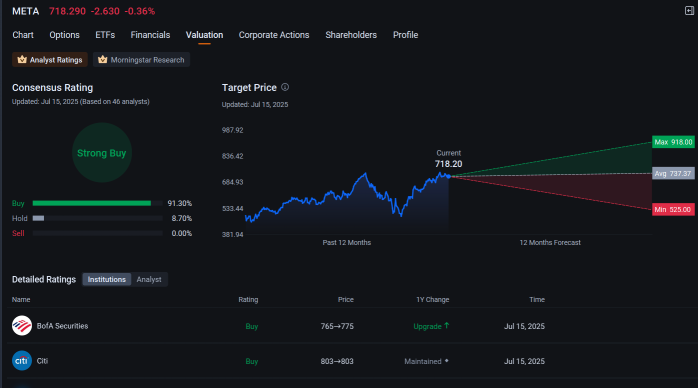The height and width of the screenshot is (388, 698).
Task: Click the Maintained indicator icon for Citi
Action: 446,361
